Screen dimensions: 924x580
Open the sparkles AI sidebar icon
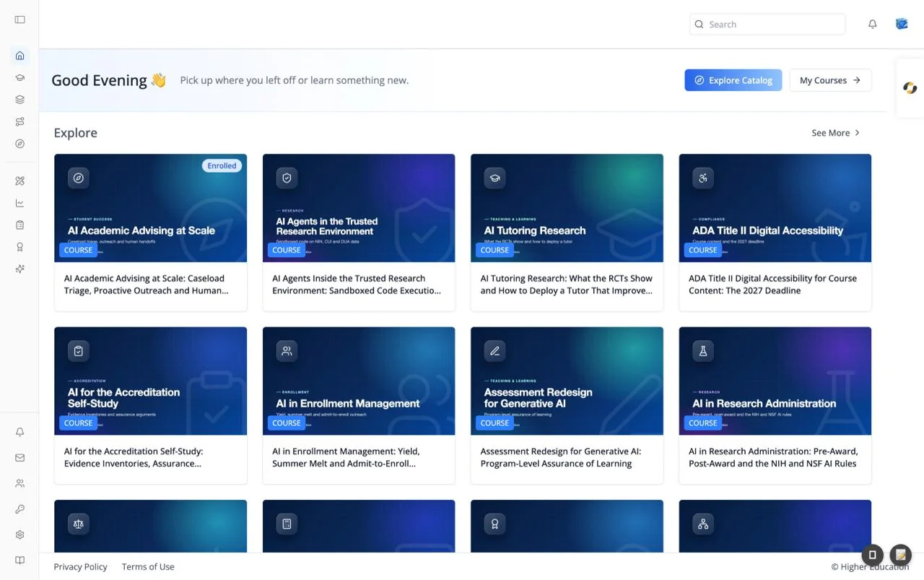[x=19, y=269]
